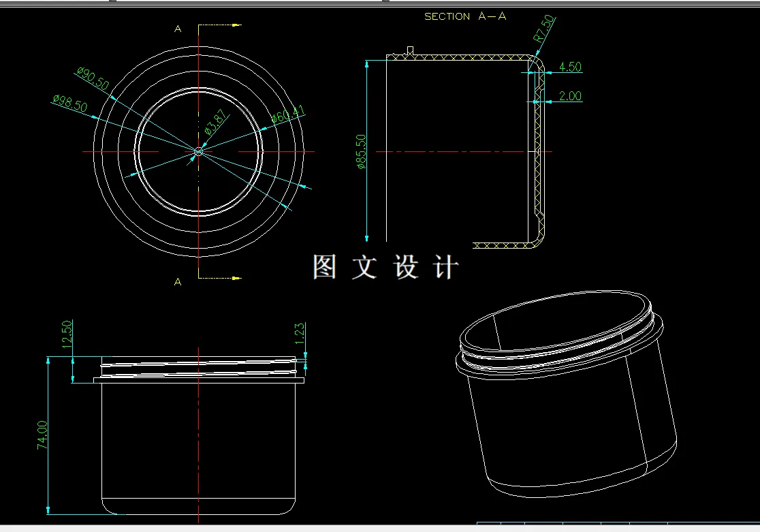Viewport: 760px width, 532px height.
Task: Select the 74.00 overall height dimension
Action: 42,435
